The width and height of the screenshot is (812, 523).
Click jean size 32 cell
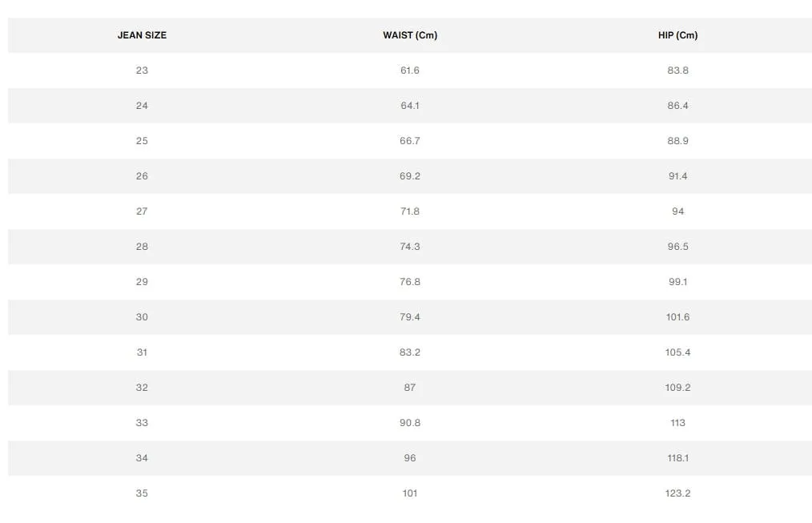[x=142, y=388]
